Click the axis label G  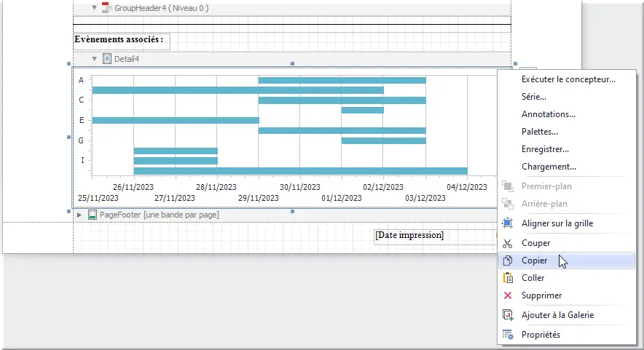click(x=81, y=140)
